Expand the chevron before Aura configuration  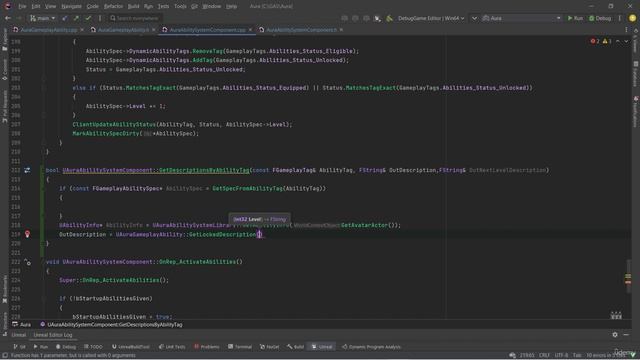tap(474, 18)
